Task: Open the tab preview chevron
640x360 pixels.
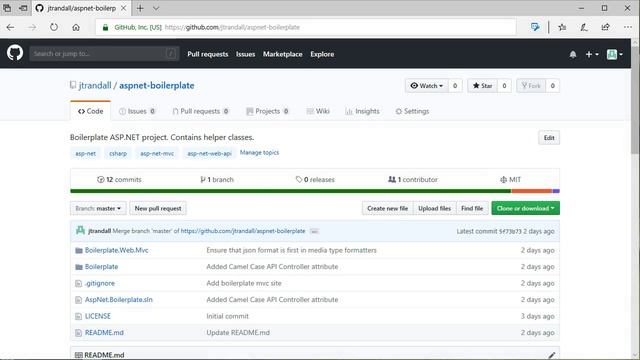Action: click(156, 8)
